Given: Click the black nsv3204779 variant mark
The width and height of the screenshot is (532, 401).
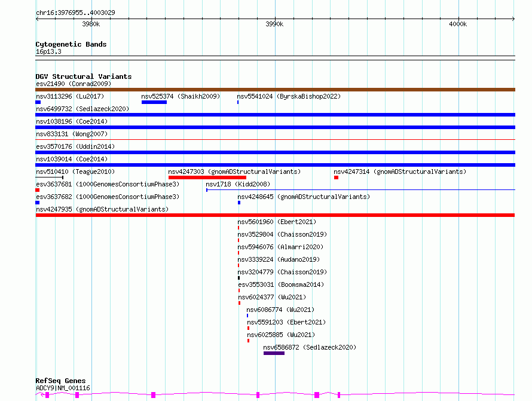Looking at the screenshot, I should 239,278.
